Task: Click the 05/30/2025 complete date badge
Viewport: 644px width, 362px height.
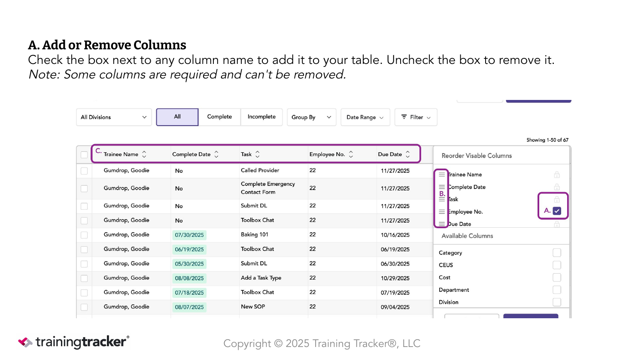Action: pos(189,264)
